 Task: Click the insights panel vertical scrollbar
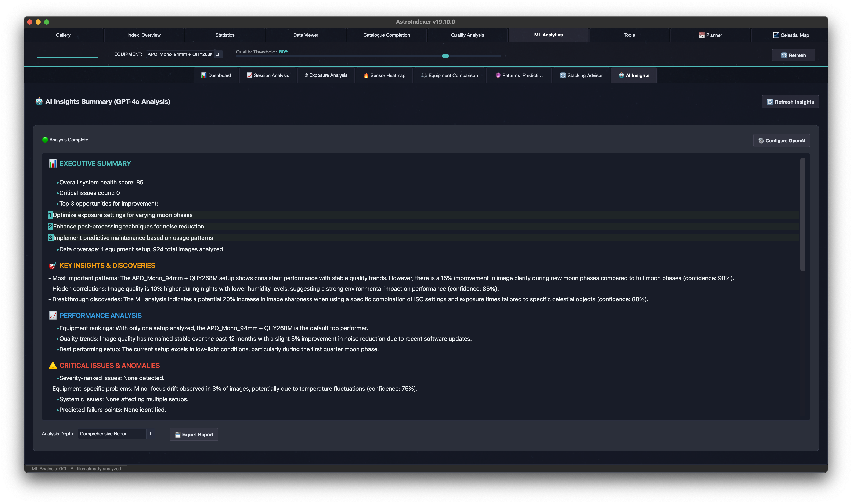802,215
